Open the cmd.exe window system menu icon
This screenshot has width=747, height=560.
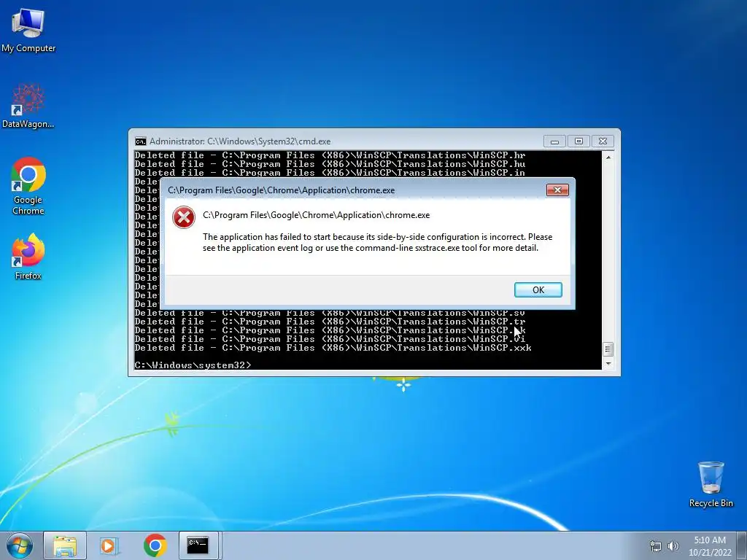tap(141, 141)
